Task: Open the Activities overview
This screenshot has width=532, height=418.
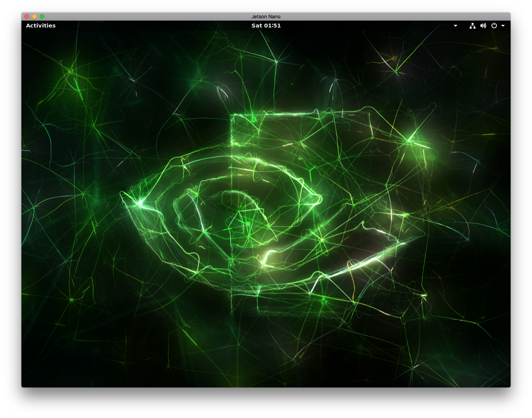Action: [x=41, y=26]
